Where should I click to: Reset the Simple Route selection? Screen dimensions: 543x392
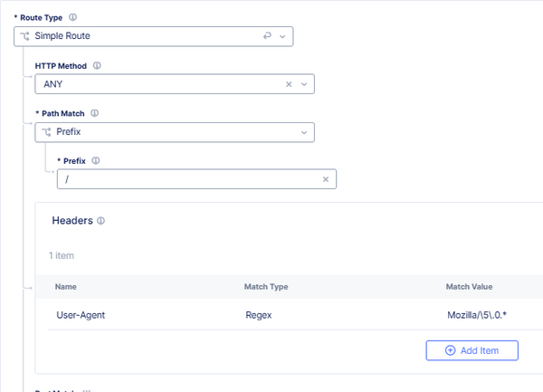point(266,36)
